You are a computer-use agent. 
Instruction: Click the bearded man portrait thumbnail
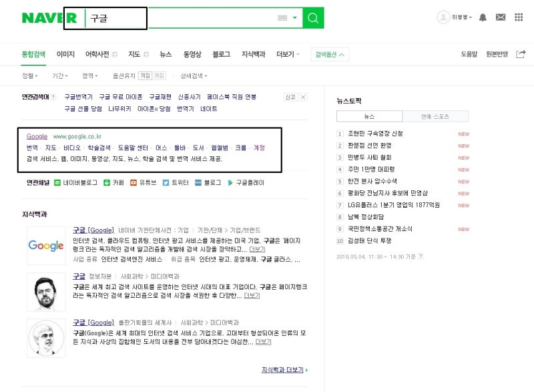[x=46, y=292]
